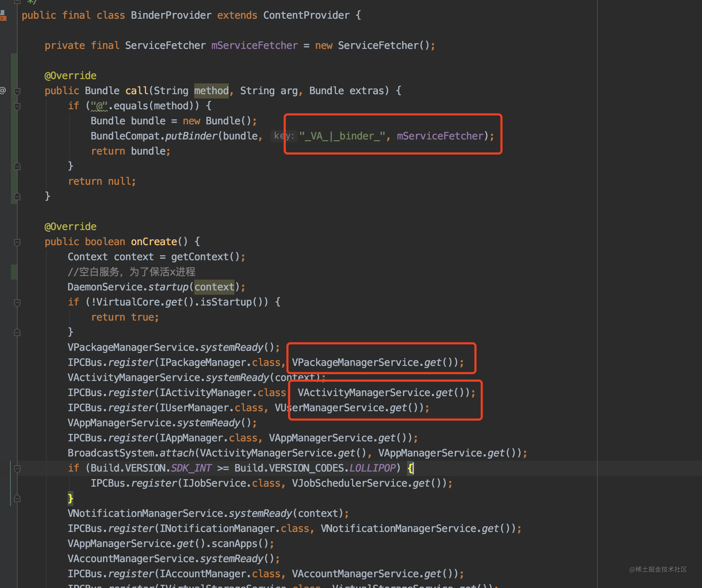Click IActivityManager.class argument

tap(223, 392)
